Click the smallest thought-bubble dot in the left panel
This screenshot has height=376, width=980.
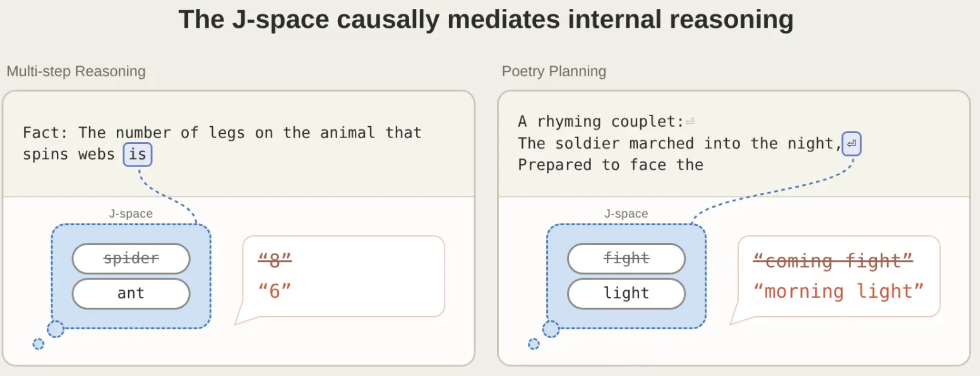click(x=38, y=344)
